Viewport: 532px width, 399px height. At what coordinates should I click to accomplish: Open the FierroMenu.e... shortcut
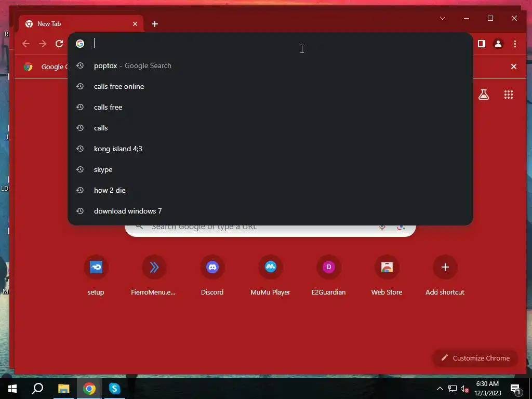[154, 275]
